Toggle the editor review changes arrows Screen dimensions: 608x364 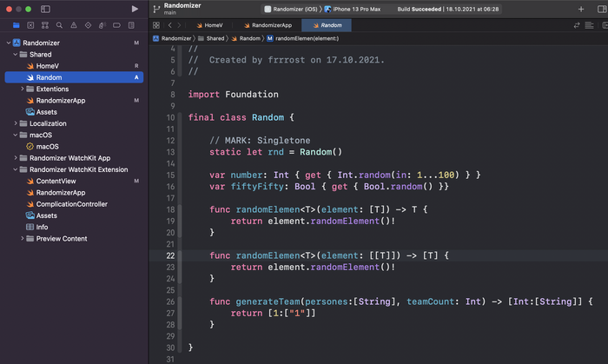point(578,25)
